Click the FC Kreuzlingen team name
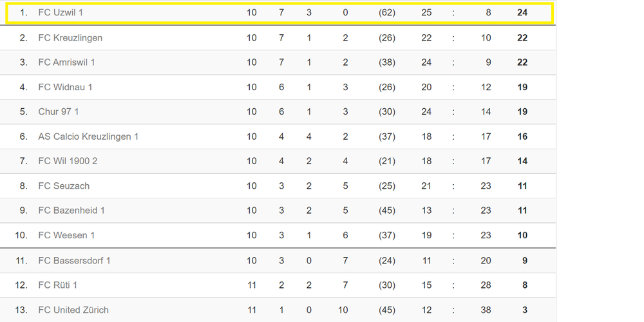 [x=70, y=38]
